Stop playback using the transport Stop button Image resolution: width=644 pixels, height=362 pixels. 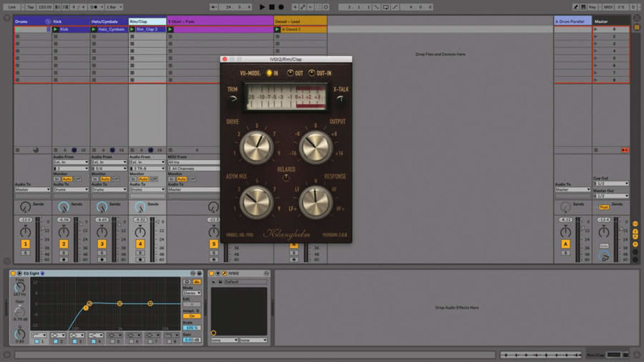click(272, 7)
